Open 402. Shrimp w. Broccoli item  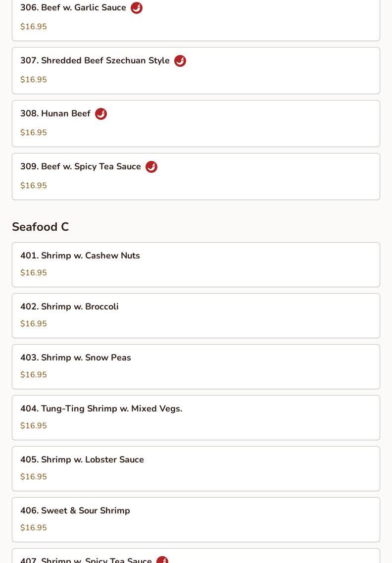(x=196, y=315)
